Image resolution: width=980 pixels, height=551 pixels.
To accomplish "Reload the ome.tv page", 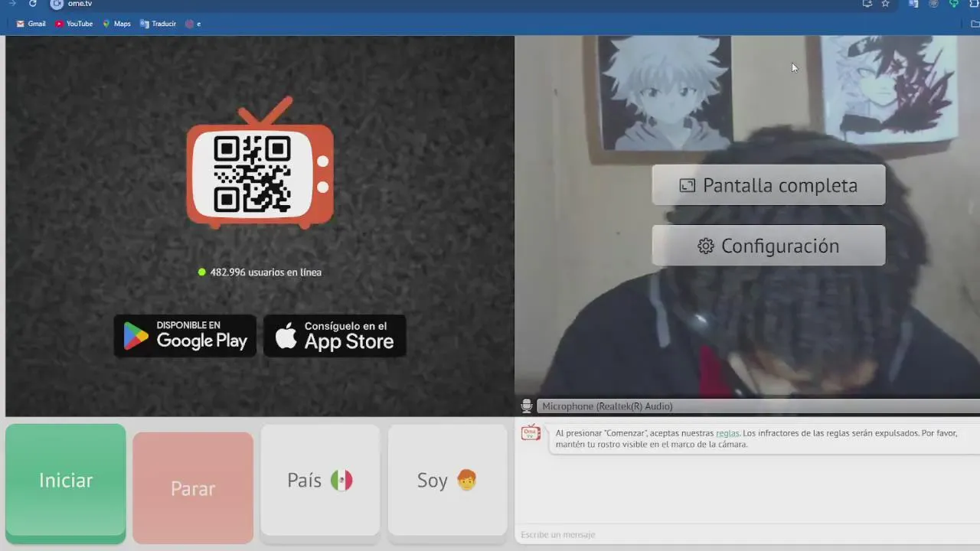I will click(x=32, y=4).
